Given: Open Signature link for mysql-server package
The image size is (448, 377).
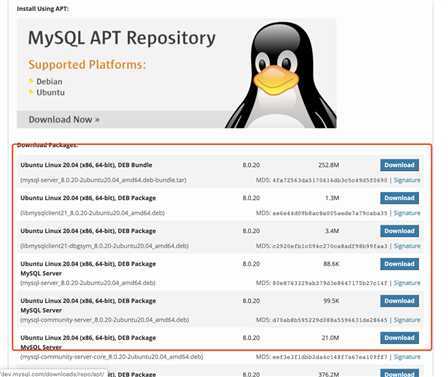Looking at the screenshot, I should click(407, 283).
